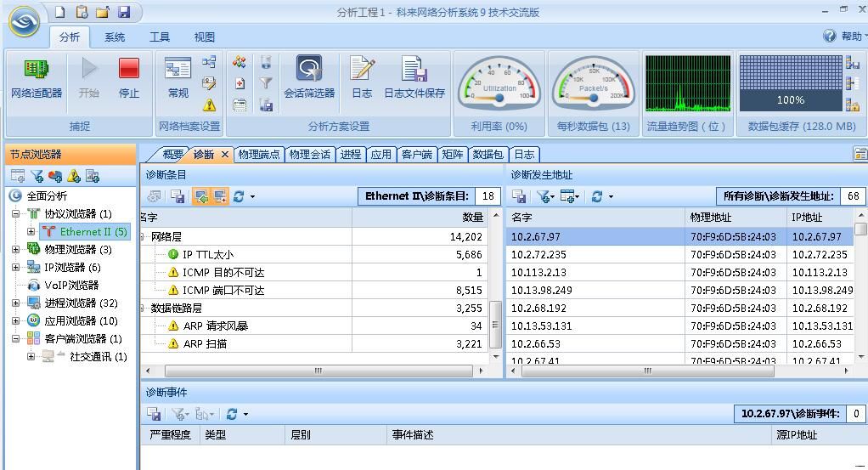The width and height of the screenshot is (868, 470).
Task: Sort by the 物理地址 column header
Action: tap(736, 218)
